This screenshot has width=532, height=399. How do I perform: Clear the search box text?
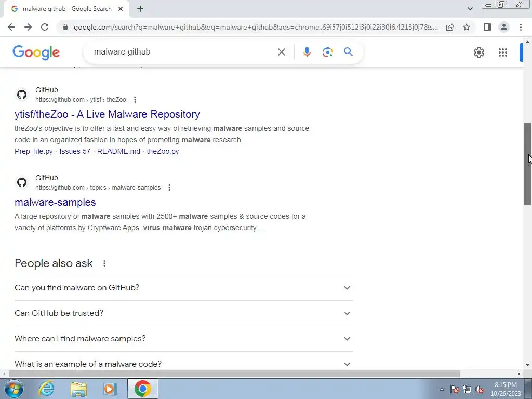[281, 52]
